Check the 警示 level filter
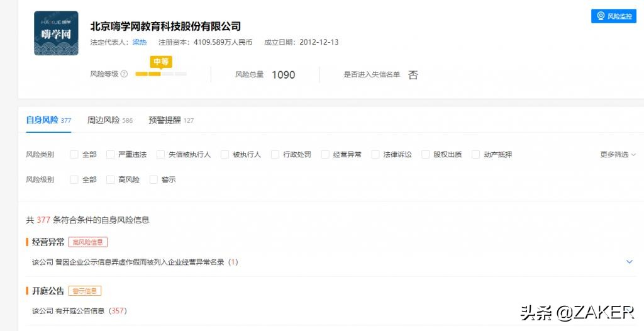 click(153, 180)
